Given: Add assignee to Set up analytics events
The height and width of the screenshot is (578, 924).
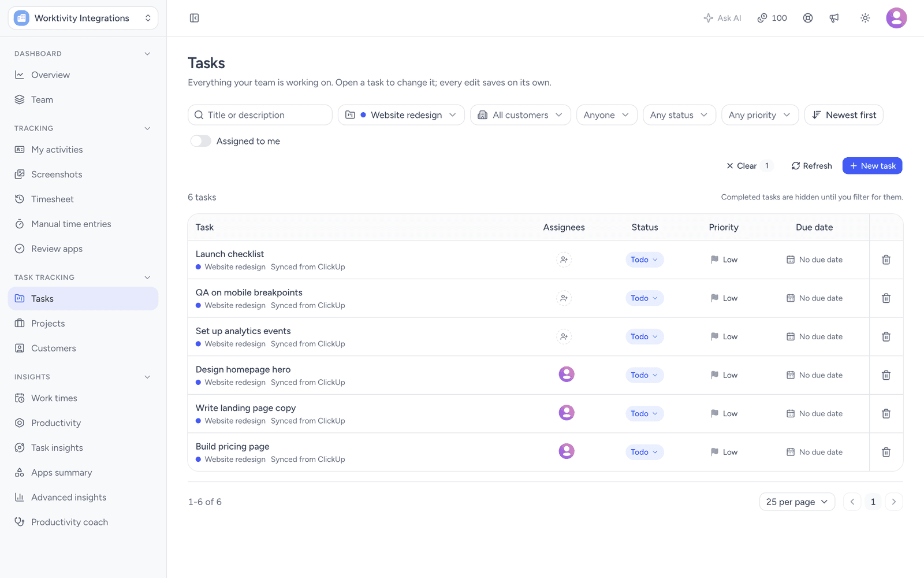Looking at the screenshot, I should click(564, 336).
